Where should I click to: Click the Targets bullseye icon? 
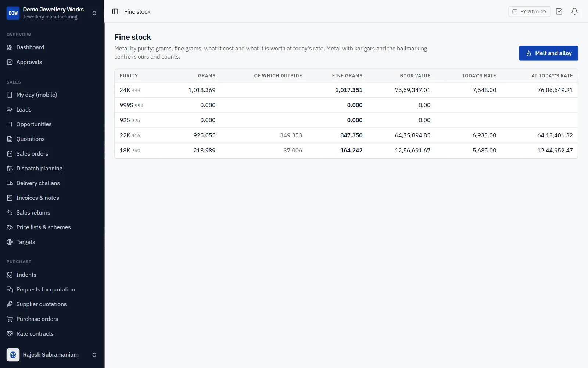(10, 242)
